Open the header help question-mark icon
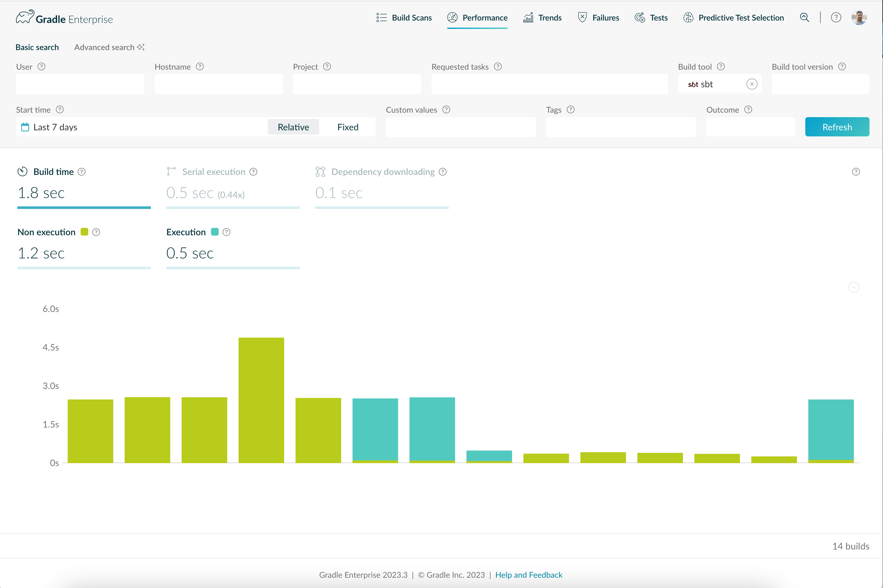The width and height of the screenshot is (883, 588). coord(836,18)
